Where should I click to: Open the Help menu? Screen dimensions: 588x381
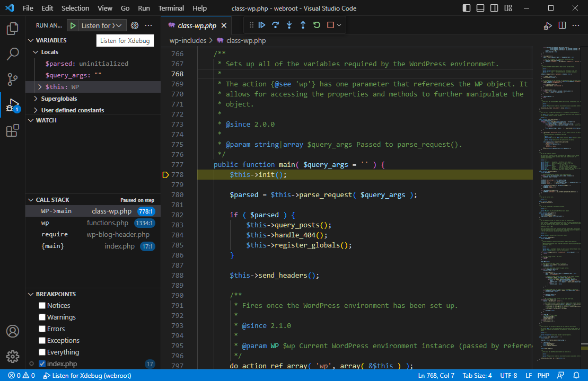pos(199,8)
